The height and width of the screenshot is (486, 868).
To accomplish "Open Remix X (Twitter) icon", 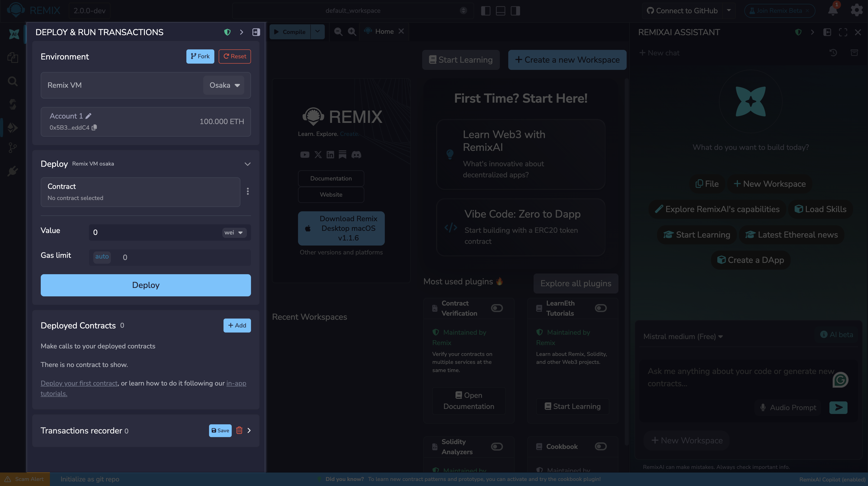I will tap(318, 155).
